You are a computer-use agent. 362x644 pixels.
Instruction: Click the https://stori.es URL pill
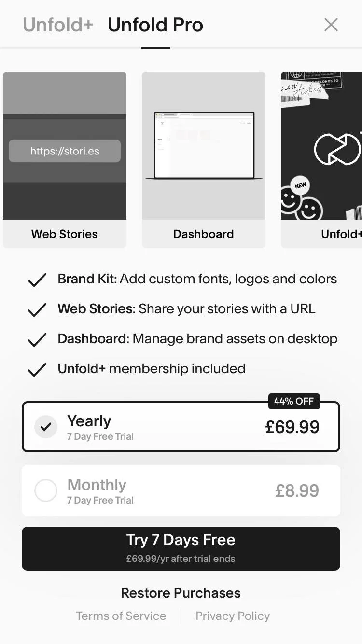[x=65, y=151]
